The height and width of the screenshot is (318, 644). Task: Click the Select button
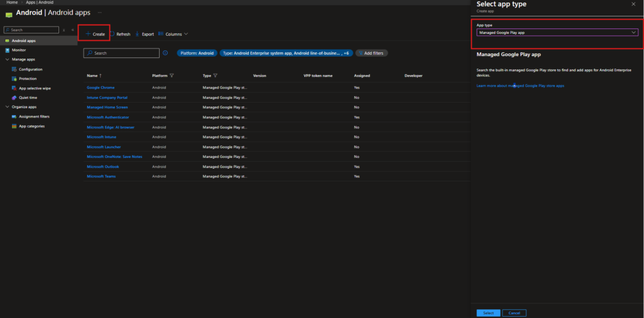tap(488, 313)
